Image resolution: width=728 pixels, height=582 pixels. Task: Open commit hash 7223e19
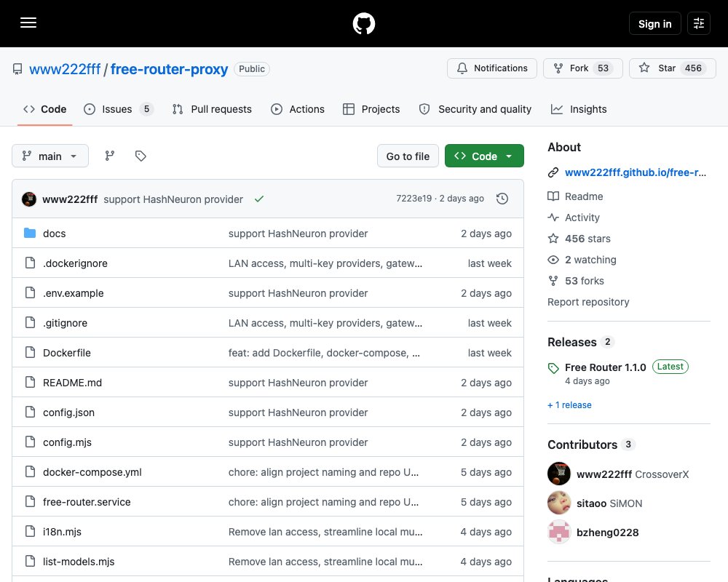click(x=414, y=199)
